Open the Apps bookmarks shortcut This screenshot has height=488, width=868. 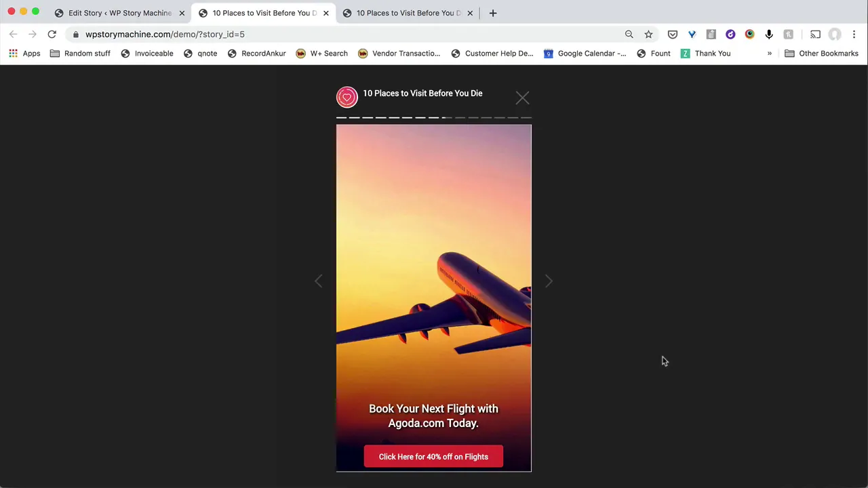pos(24,54)
